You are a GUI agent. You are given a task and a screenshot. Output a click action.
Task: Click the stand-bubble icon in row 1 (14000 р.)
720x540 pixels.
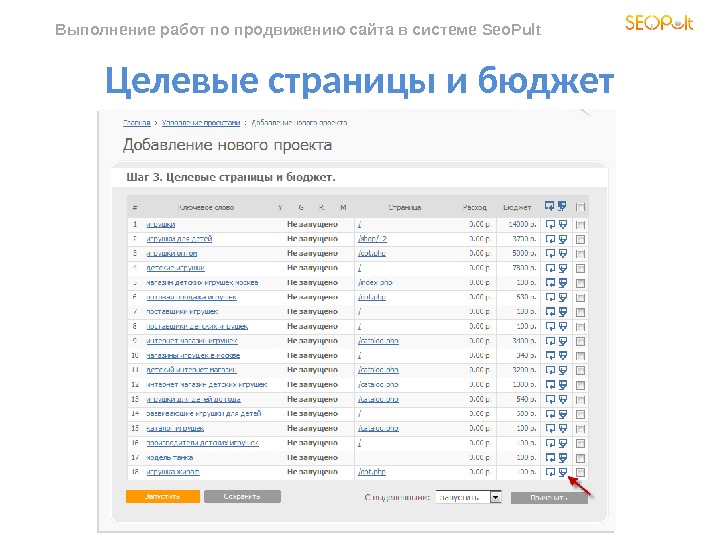(563, 225)
